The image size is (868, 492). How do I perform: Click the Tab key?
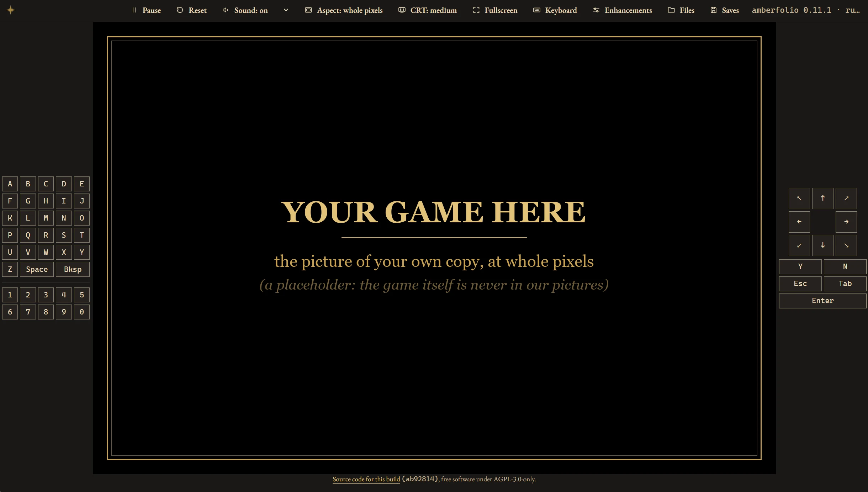[x=845, y=284]
